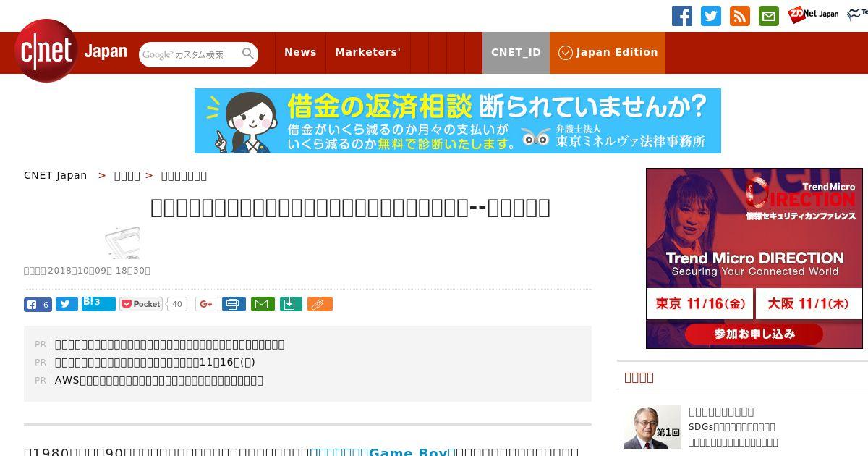The image size is (868, 456).
Task: Open the Marketers' menu
Action: [x=367, y=52]
